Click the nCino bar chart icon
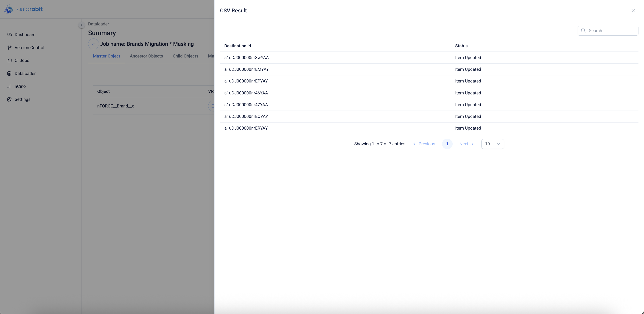The width and height of the screenshot is (644, 314). point(9,86)
